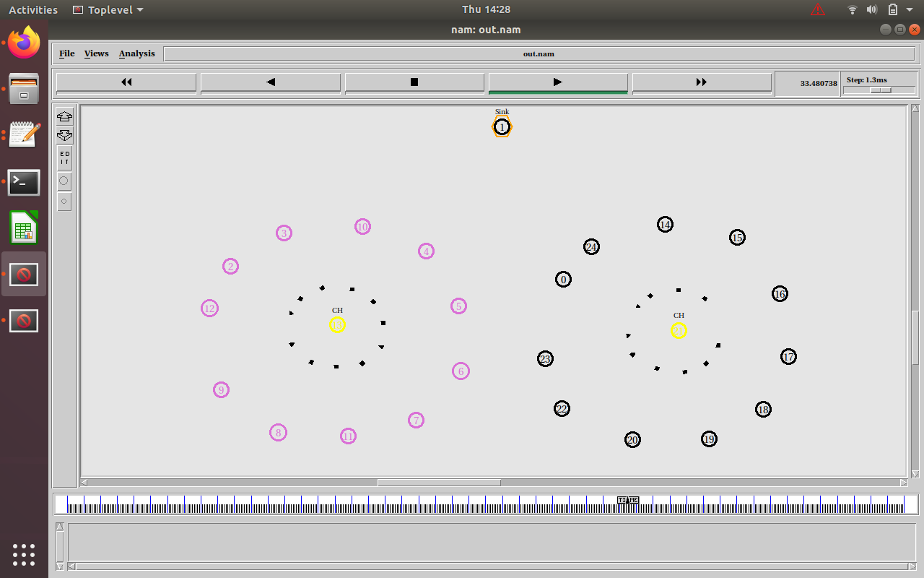Select the small circle node tool
924x578 pixels.
(64, 202)
